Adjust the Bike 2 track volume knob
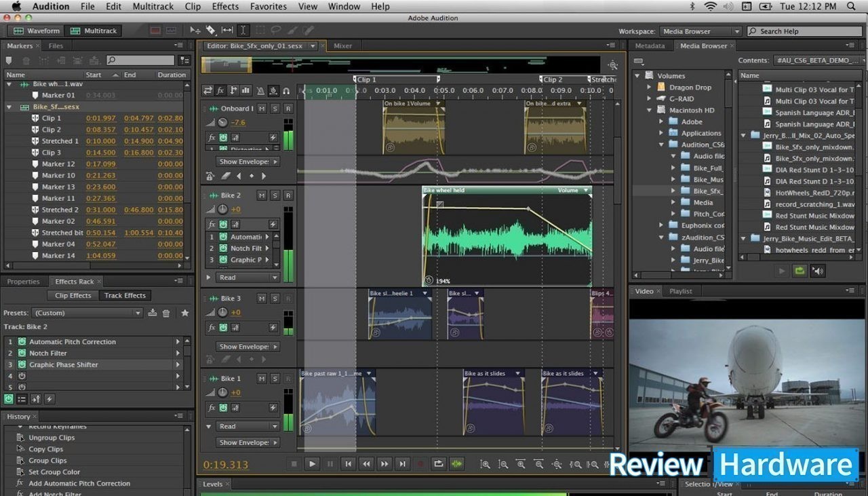 click(x=222, y=210)
